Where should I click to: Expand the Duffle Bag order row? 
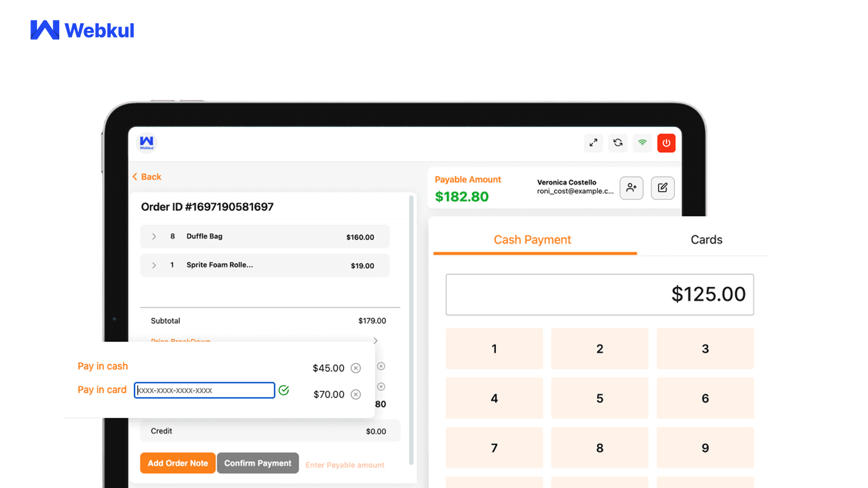point(154,236)
